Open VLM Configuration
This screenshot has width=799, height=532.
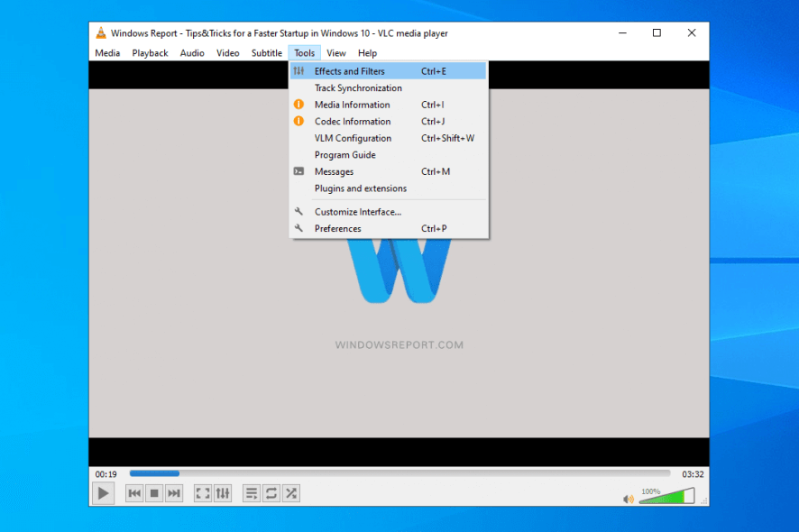(x=389, y=138)
